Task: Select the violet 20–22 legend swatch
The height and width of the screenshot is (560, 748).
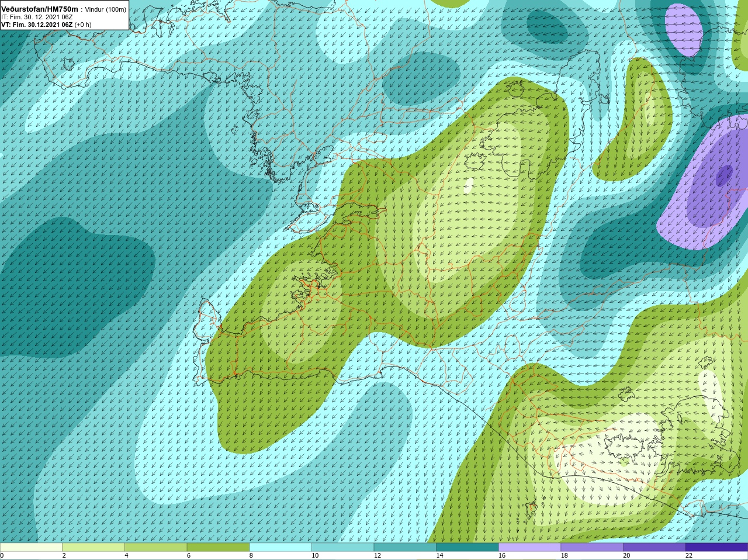Action: pos(654,547)
